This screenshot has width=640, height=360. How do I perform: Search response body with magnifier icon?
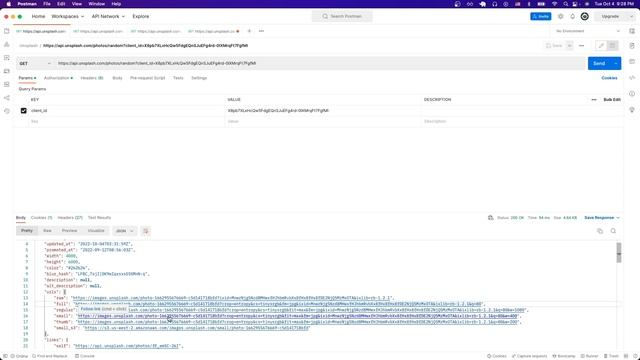pyautogui.click(x=613, y=231)
